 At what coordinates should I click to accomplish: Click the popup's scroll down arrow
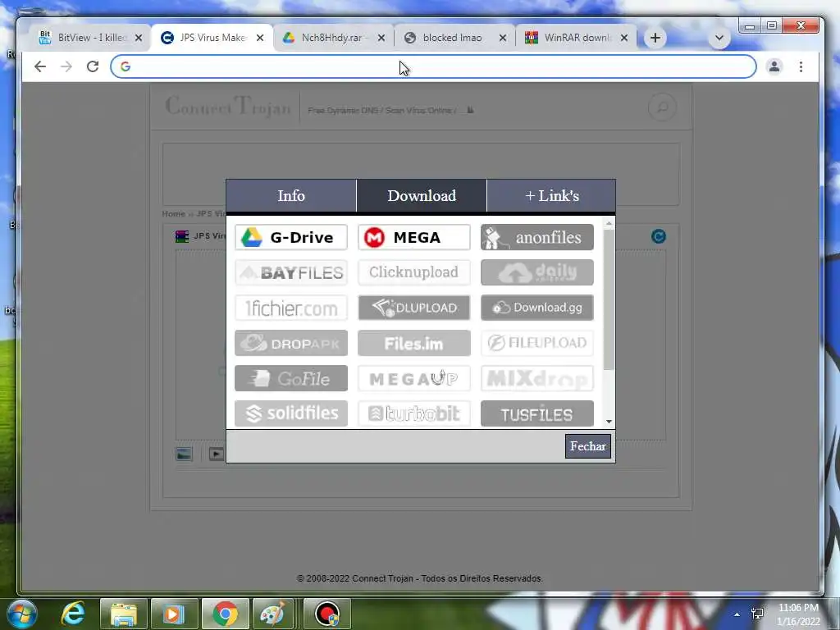click(609, 422)
